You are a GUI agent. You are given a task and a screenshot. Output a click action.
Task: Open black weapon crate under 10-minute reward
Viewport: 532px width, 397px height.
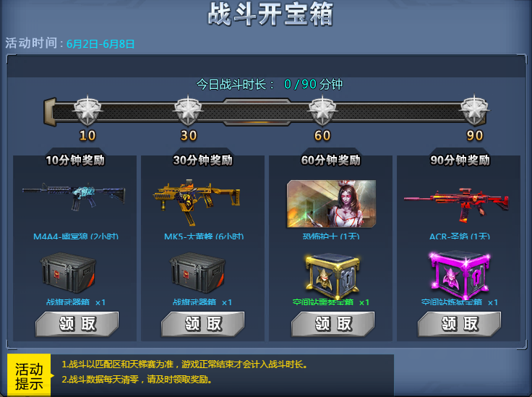coord(68,273)
